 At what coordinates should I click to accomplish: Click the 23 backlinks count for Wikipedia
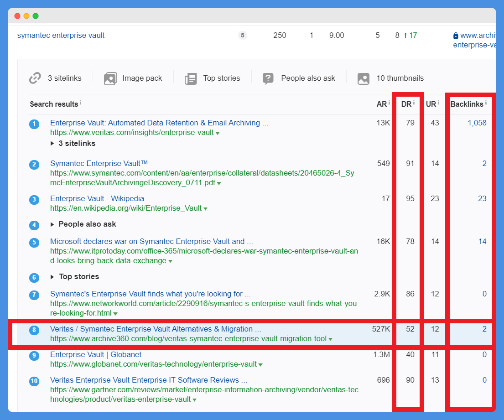click(x=482, y=198)
